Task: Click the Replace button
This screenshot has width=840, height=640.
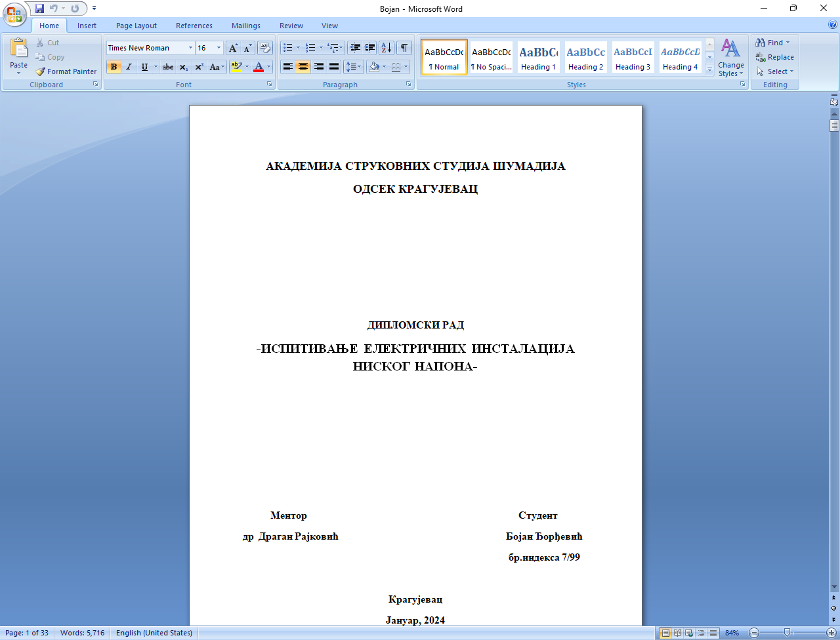Action: click(775, 57)
